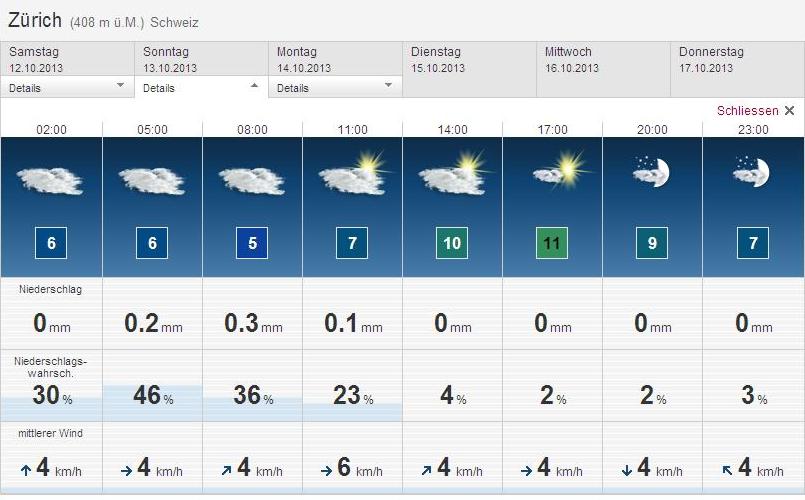Select the Dienstag 15.10.2013 tab
Image resolution: width=805 pixels, height=500 pixels.
(x=469, y=60)
